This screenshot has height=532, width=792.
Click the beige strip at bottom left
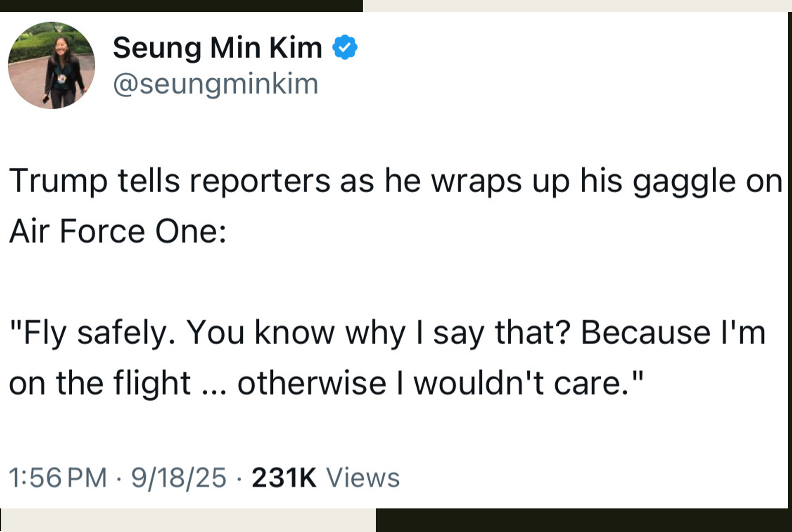tap(188, 520)
